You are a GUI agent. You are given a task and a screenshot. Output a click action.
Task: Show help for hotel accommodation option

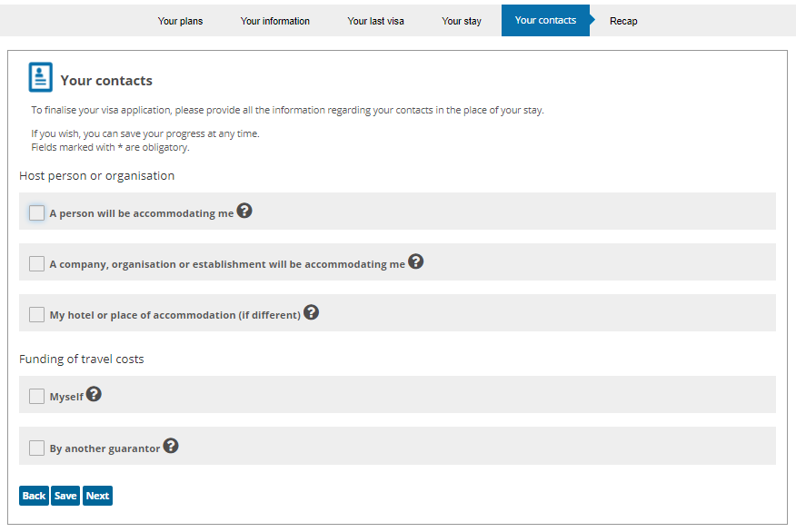click(x=311, y=312)
